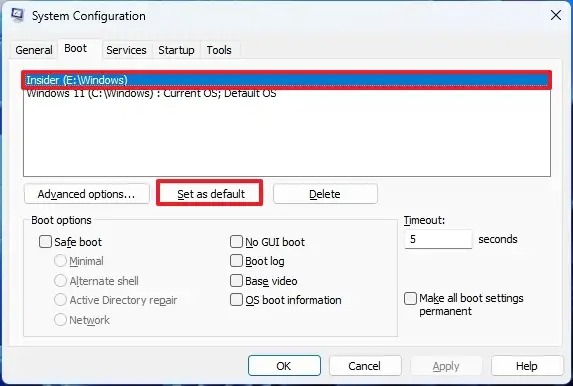Switch to the General tab
Image resolution: width=573 pixels, height=386 pixels.
click(34, 50)
